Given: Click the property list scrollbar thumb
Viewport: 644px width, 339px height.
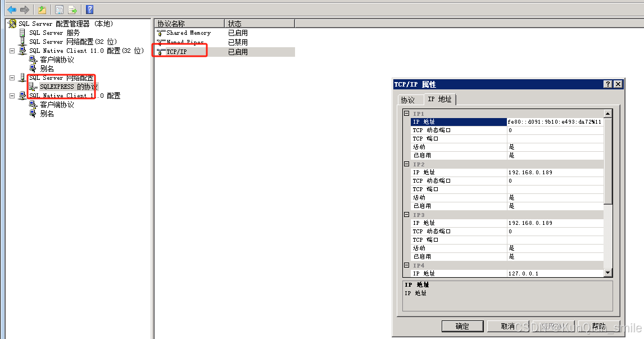Looking at the screenshot, I should pyautogui.click(x=608, y=161).
